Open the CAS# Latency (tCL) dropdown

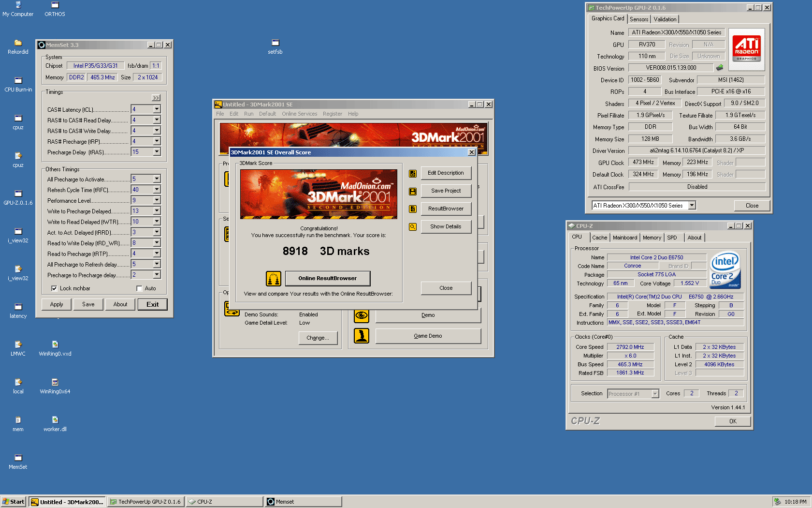pyautogui.click(x=157, y=109)
